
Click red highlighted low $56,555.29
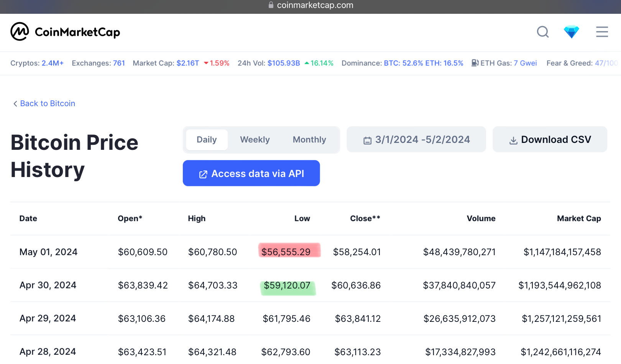286,252
